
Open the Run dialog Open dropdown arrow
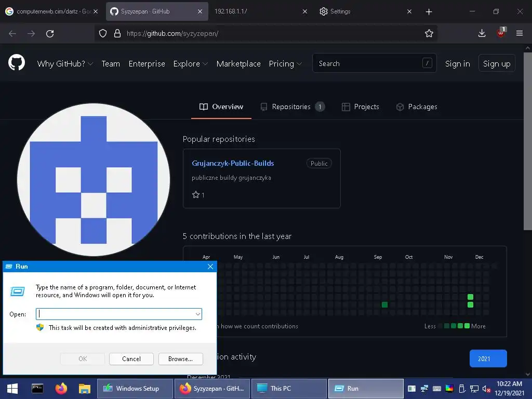(x=198, y=314)
